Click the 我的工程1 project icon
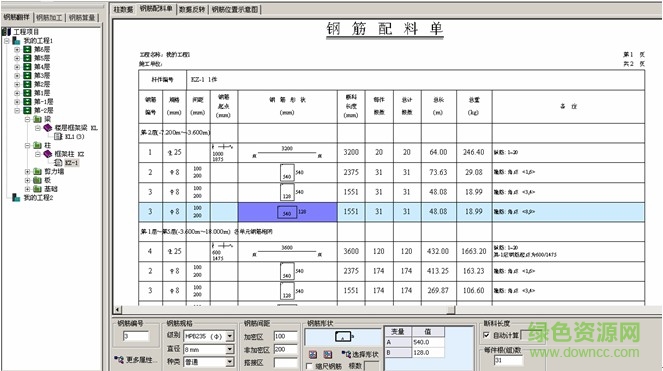 click(x=16, y=41)
